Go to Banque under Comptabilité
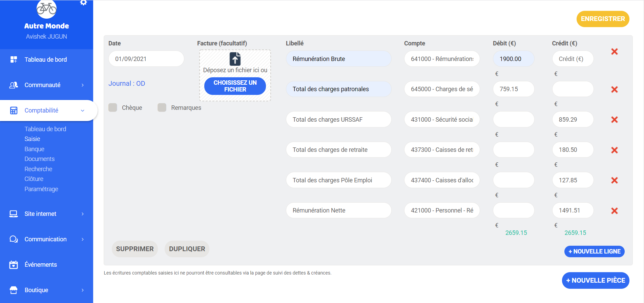644x303 pixels. (34, 149)
